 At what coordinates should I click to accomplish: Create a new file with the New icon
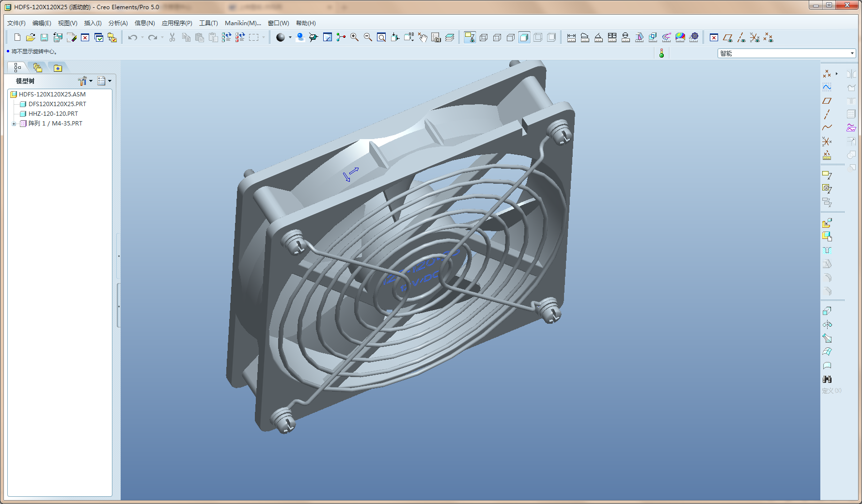(17, 37)
